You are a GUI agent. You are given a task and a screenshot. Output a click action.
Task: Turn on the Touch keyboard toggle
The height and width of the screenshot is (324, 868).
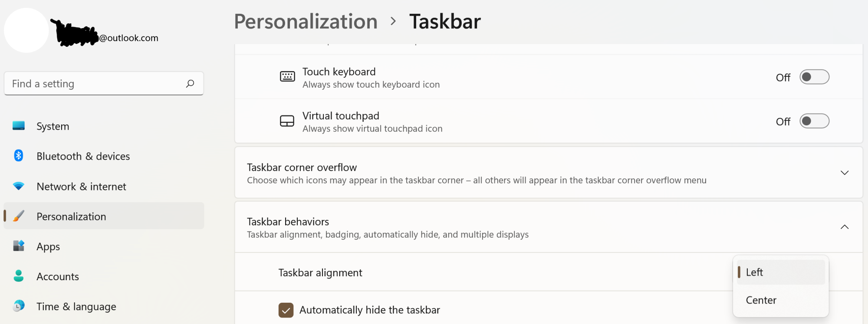point(814,77)
